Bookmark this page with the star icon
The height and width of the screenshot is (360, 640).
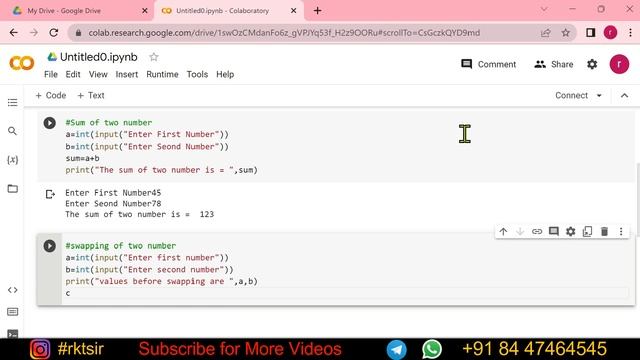pyautogui.click(x=565, y=33)
